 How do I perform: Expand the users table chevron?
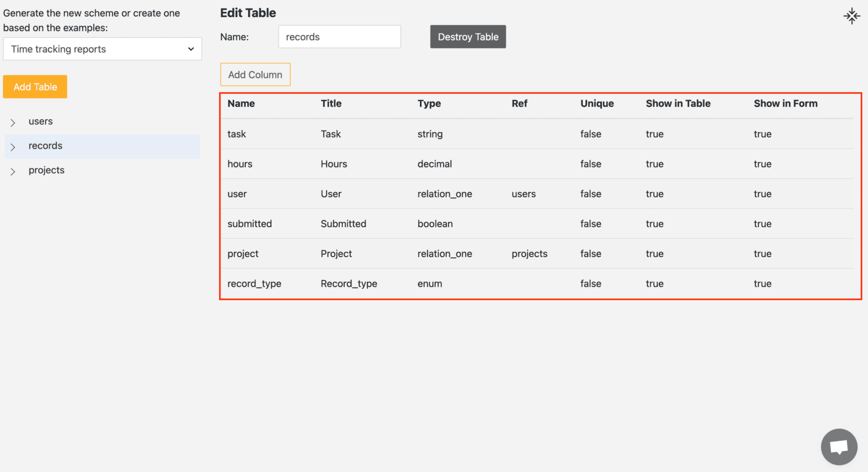13,123
